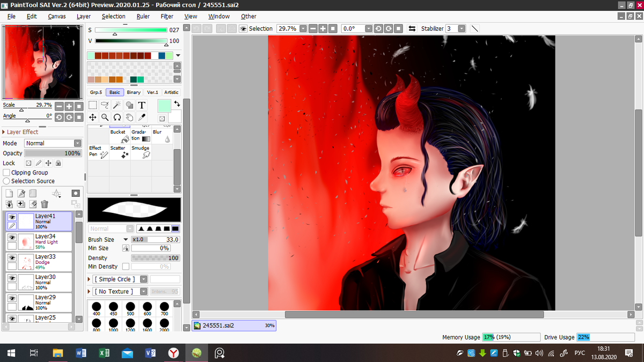This screenshot has width=644, height=362.
Task: Pick the Smudge tool
Action: pyautogui.click(x=141, y=152)
